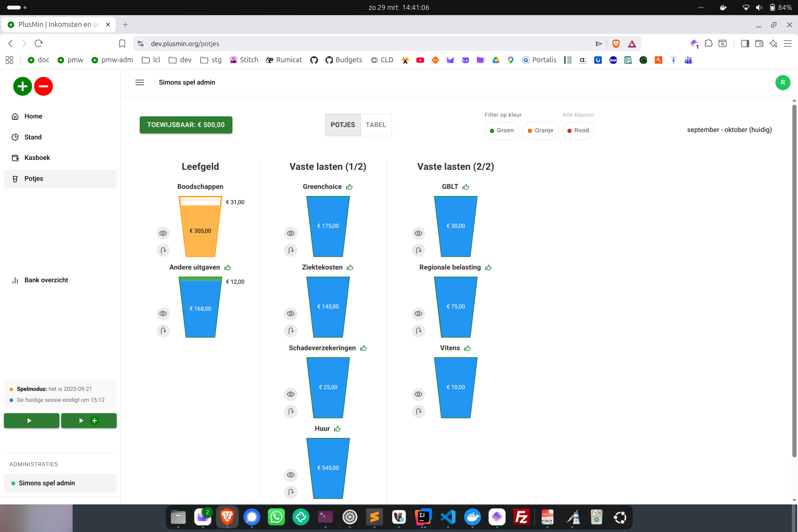
Task: Click the reallocate arrow under Boodschappen
Action: tap(163, 250)
